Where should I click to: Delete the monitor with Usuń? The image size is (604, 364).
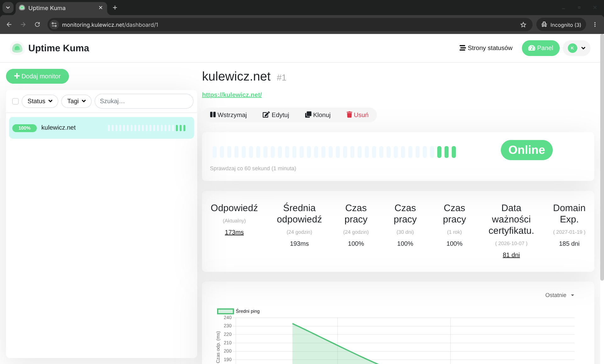357,115
